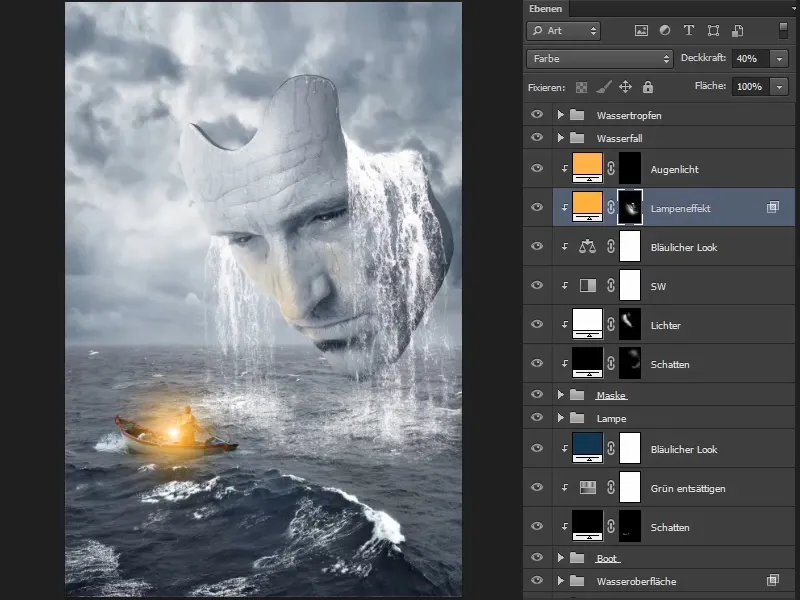Hide the SW adjustment layer
This screenshot has height=600, width=800.
[537, 285]
